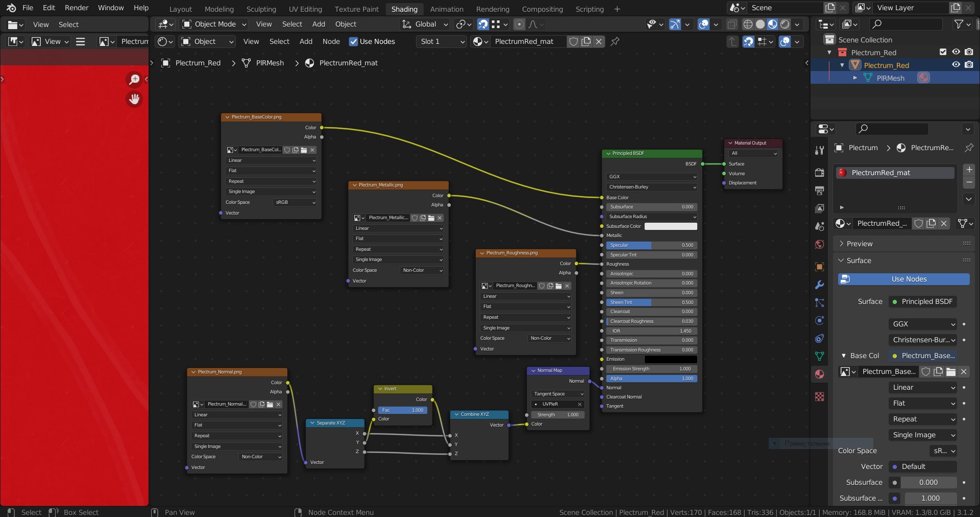Open the GGX distribution dropdown in properties

923,324
